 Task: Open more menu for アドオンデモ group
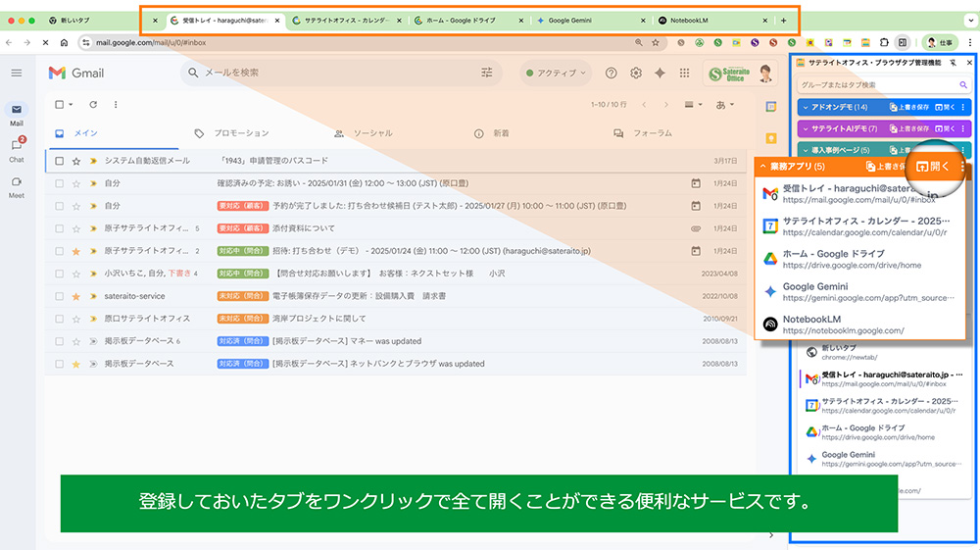963,108
